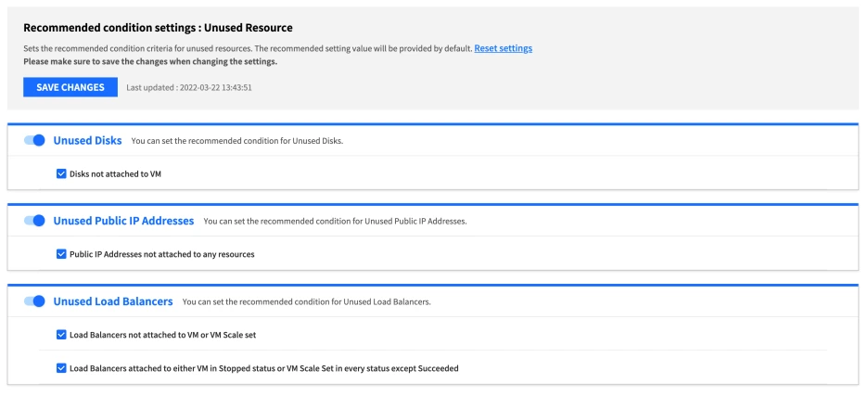Uncheck the Disks not attached to VM checkbox

click(61, 173)
